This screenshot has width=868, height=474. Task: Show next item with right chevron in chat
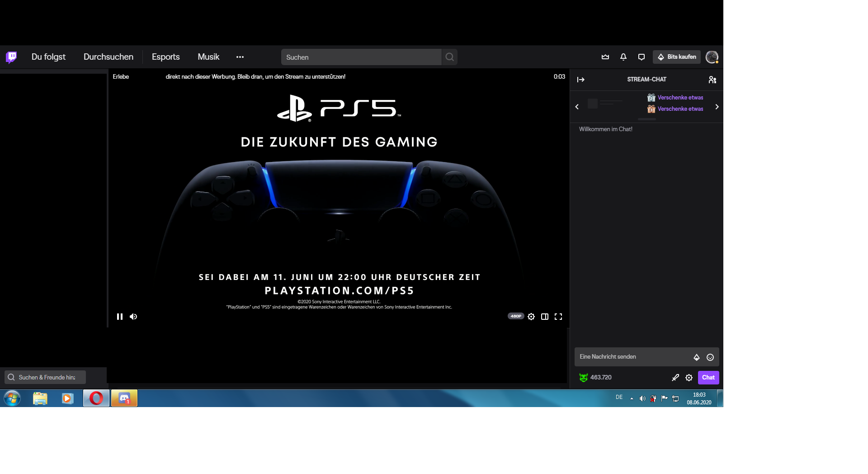pyautogui.click(x=717, y=107)
